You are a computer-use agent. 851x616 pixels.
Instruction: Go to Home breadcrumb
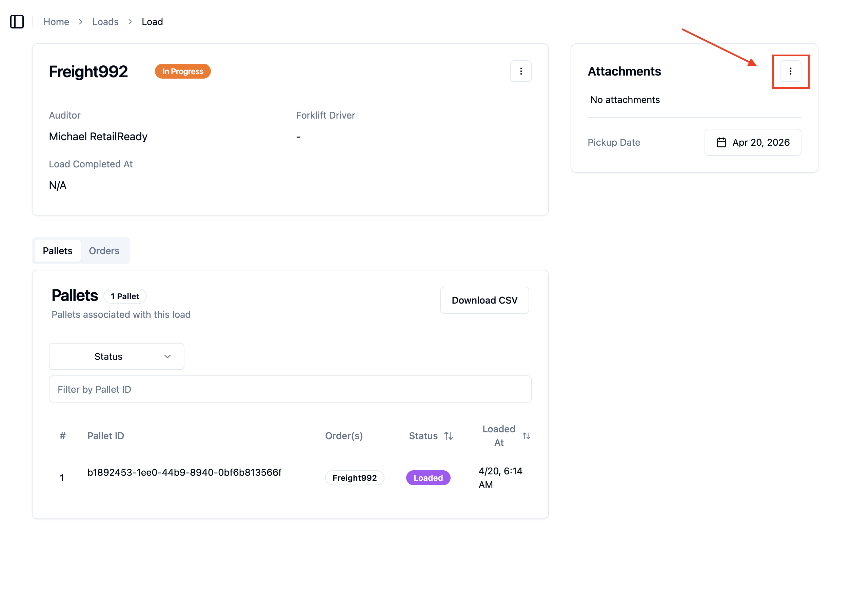click(56, 22)
